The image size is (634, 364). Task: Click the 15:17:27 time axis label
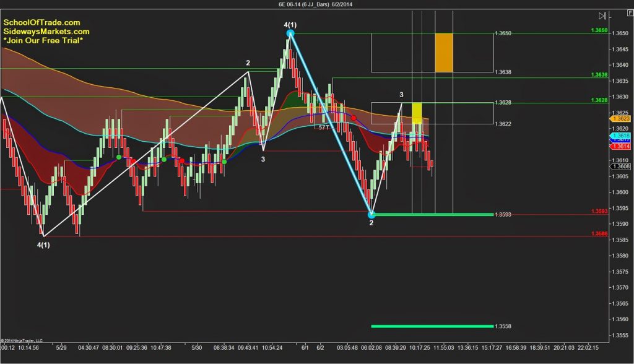[x=492, y=348]
